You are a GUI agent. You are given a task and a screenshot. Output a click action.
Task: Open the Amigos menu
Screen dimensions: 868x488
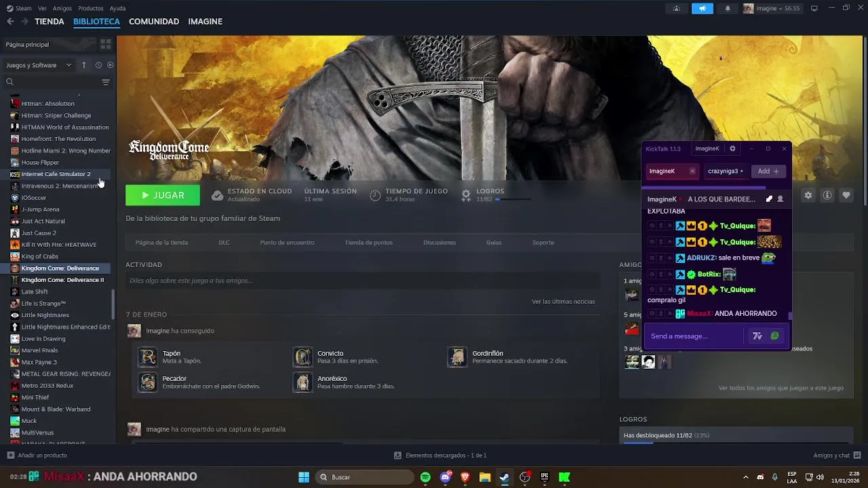pyautogui.click(x=62, y=8)
